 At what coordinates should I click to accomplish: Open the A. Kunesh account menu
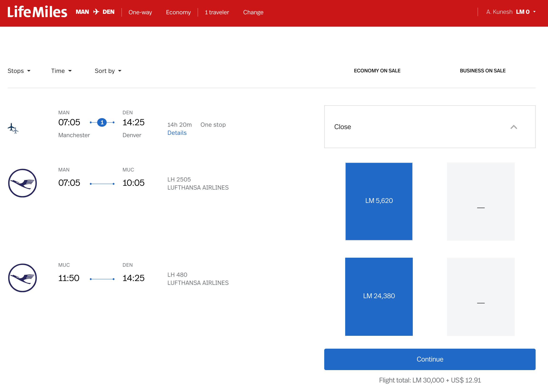511,12
